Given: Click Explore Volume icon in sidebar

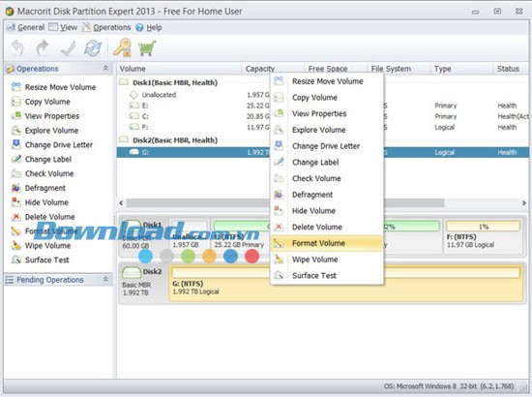Looking at the screenshot, I should (15, 130).
